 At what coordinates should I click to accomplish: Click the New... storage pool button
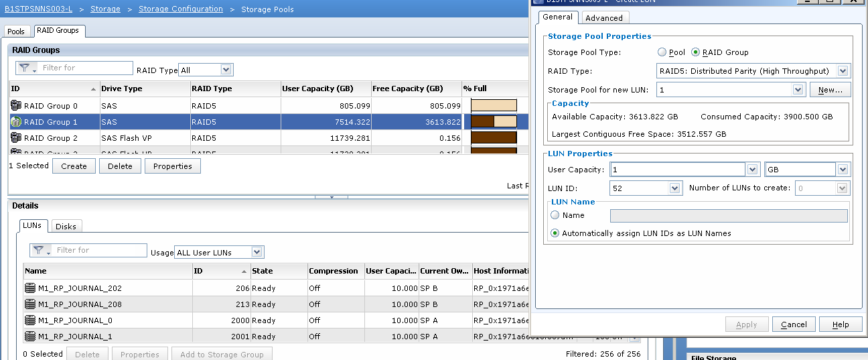(830, 89)
